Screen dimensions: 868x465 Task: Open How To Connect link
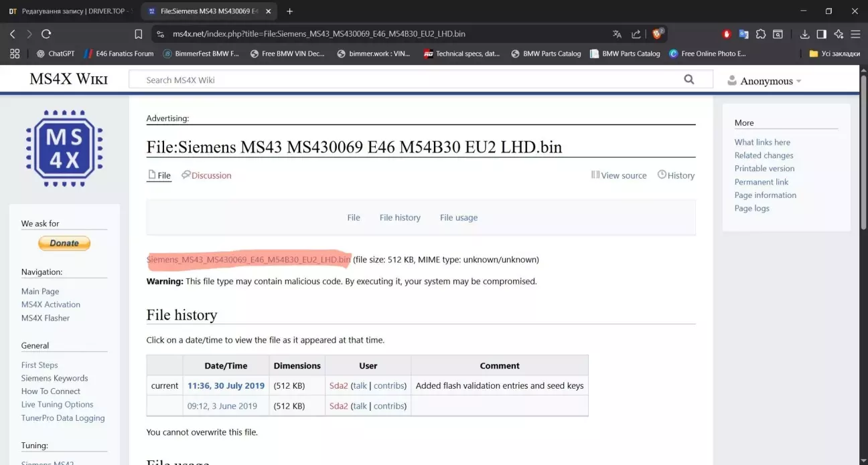coord(51,391)
